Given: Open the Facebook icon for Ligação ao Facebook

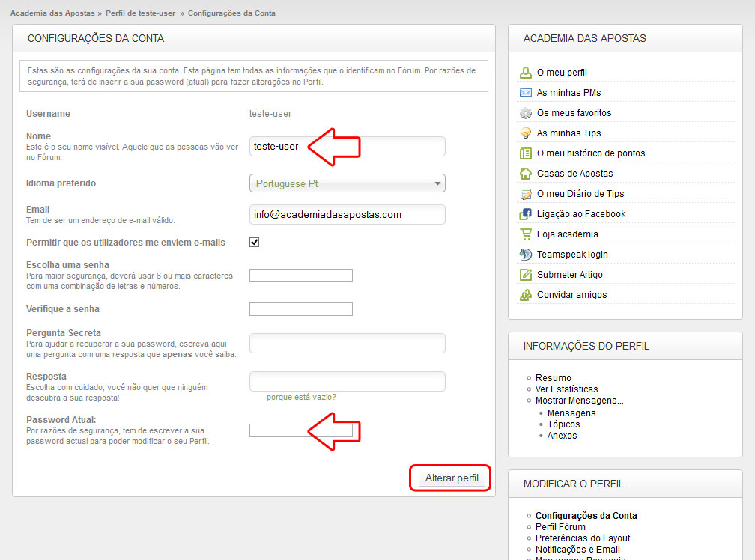Looking at the screenshot, I should coord(525,214).
